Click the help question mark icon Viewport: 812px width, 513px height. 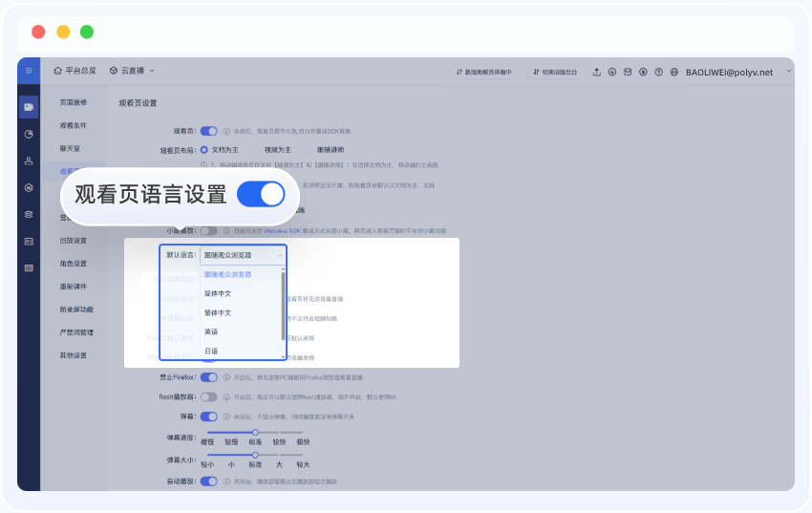tap(658, 72)
